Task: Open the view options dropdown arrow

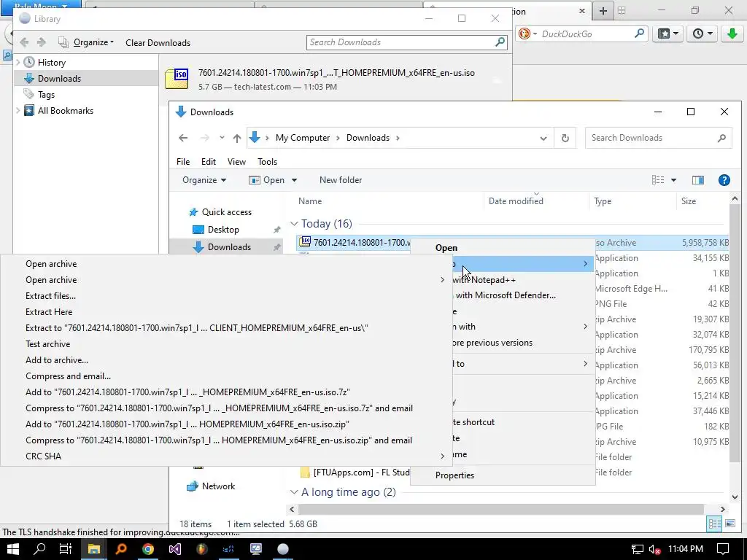Action: tap(673, 180)
